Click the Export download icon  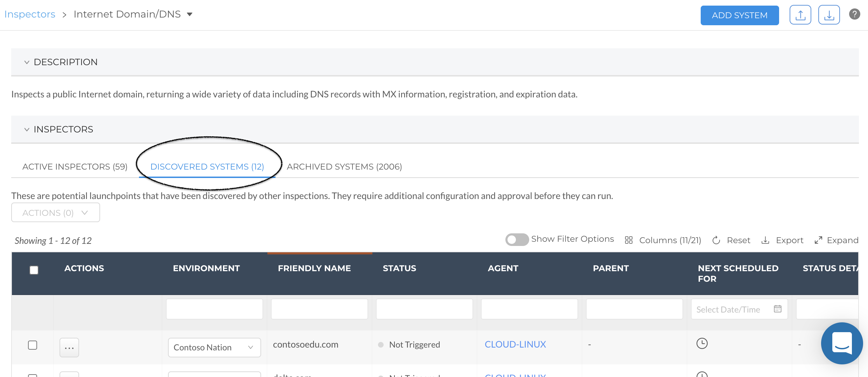click(x=765, y=240)
